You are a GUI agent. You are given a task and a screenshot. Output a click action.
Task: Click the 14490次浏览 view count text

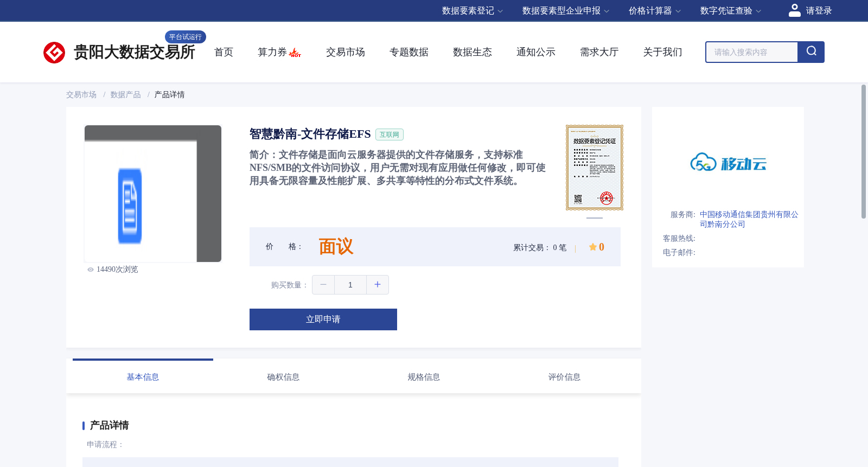click(x=117, y=270)
